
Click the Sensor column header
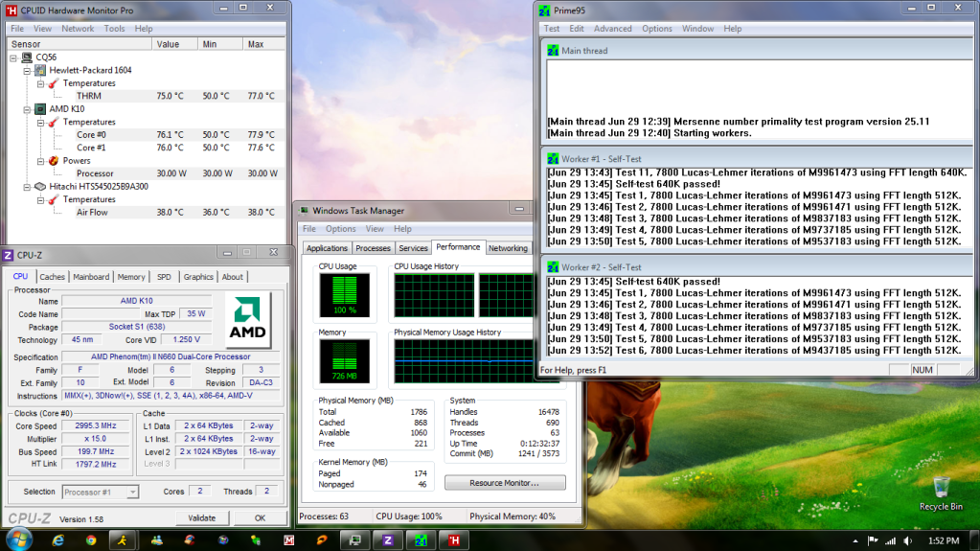(80, 44)
